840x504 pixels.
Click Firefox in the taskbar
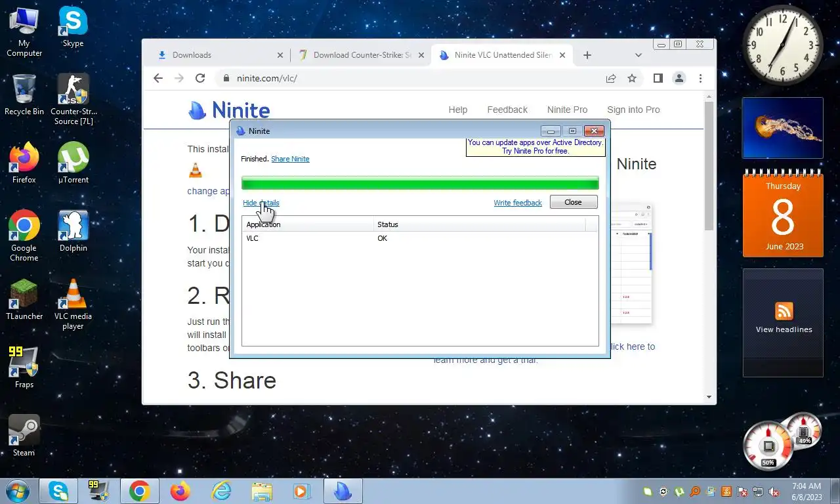pos(180,491)
